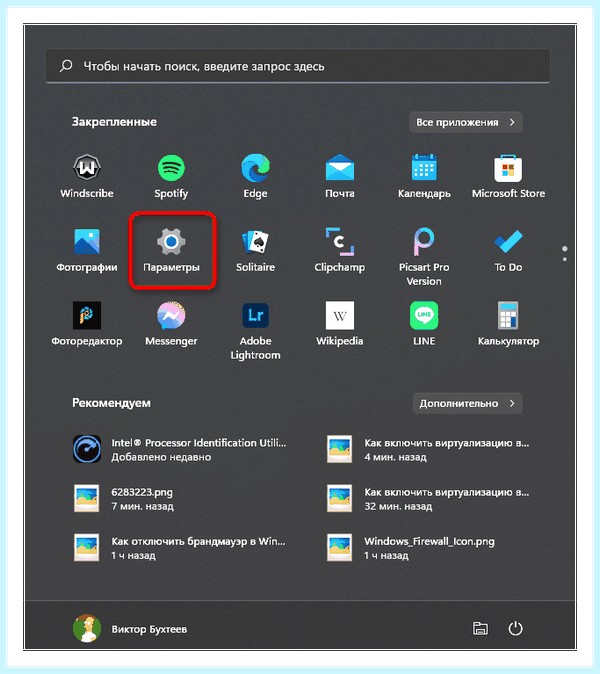The image size is (600, 674).
Task: Open Microsoft Edge browser
Action: 255,176
